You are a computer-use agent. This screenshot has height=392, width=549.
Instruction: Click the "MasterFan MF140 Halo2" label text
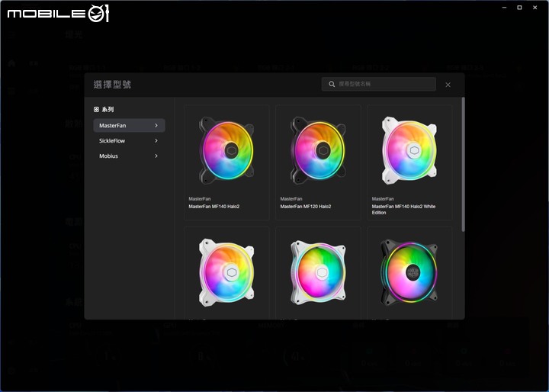coord(214,207)
